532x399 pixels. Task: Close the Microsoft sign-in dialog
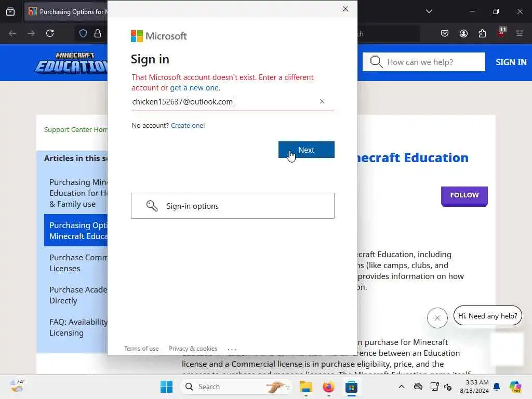pyautogui.click(x=345, y=9)
